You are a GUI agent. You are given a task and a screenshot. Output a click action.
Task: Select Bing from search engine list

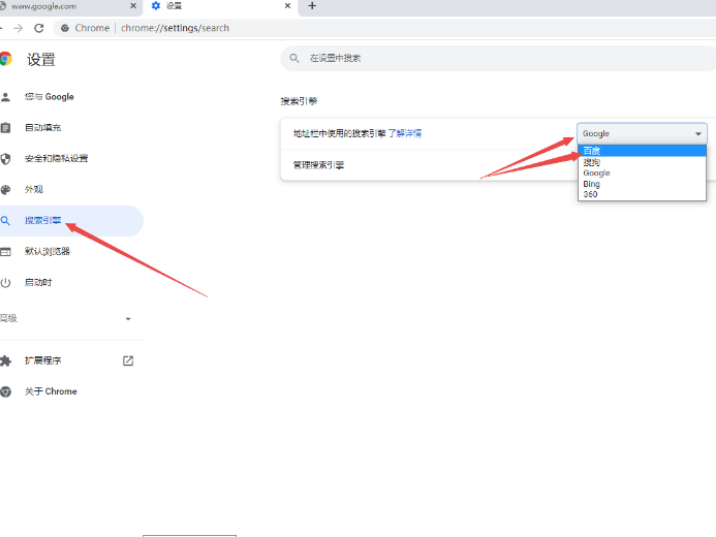tap(642, 184)
